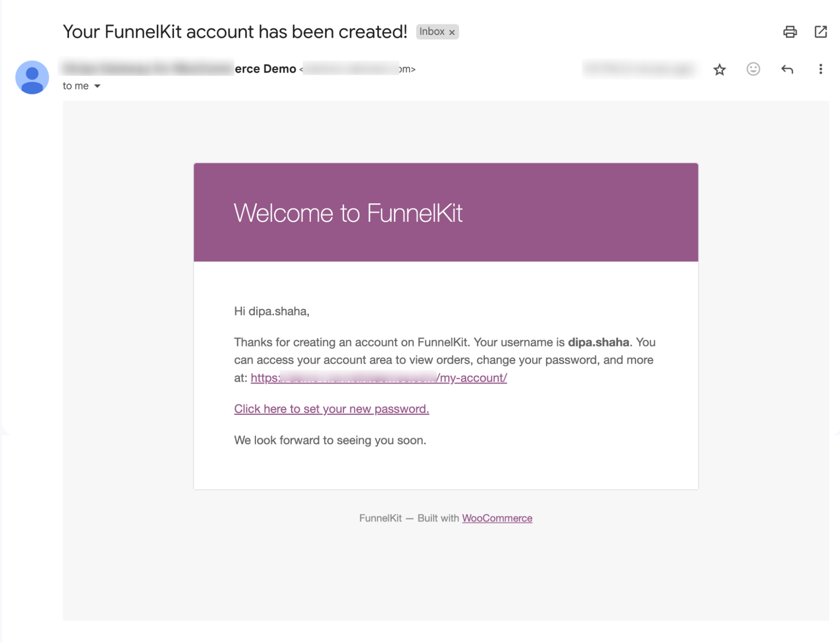The width and height of the screenshot is (840, 643).
Task: Remove the Inbox label with its x
Action: point(452,32)
